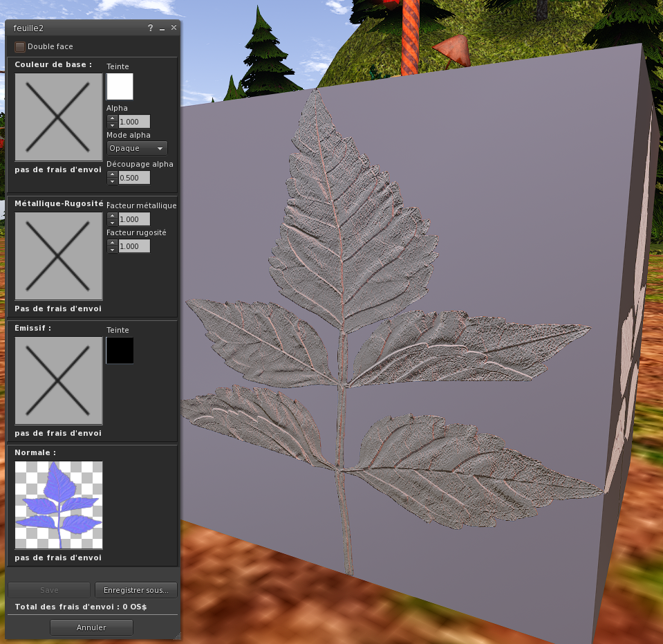Pick the base color Teinte swatch

pyautogui.click(x=120, y=87)
